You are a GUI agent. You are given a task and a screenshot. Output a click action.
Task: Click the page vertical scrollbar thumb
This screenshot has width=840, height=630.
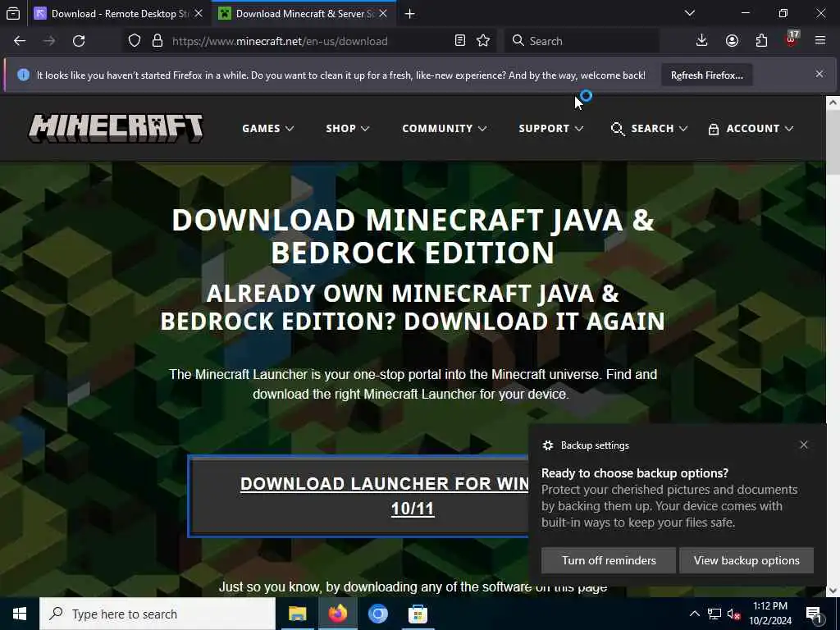click(833, 144)
